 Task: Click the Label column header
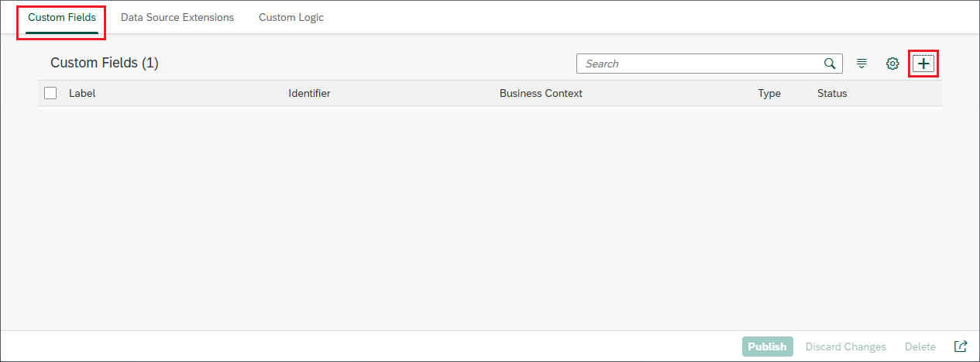(82, 93)
